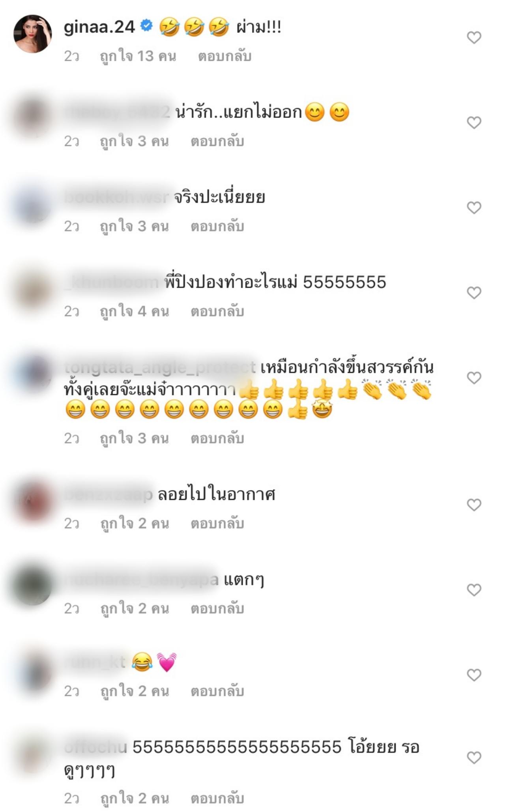The image size is (505, 812).
Task: Open ginaa.24 profile picture
Action: pyautogui.click(x=33, y=34)
